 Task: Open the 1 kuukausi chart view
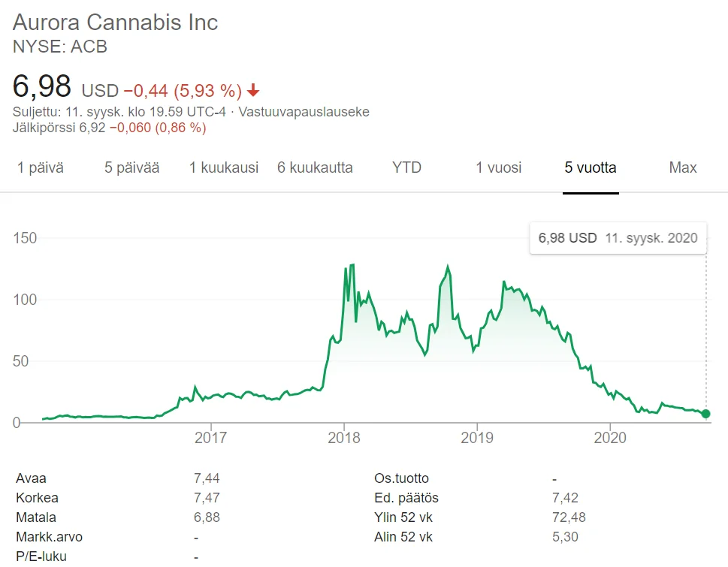[224, 167]
